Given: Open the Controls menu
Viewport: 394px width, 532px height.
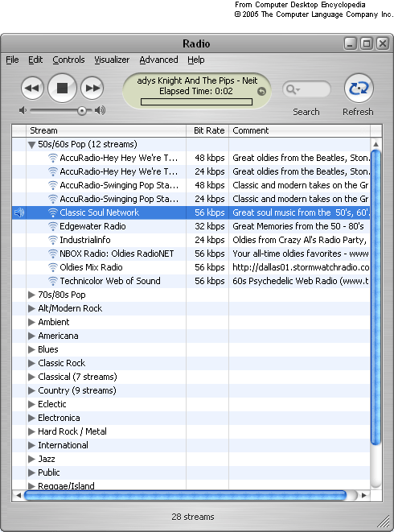Looking at the screenshot, I should tap(68, 60).
